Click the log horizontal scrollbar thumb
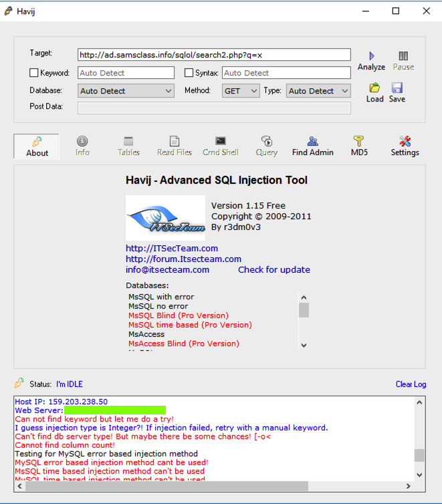This screenshot has width=442, height=504. (x=167, y=486)
